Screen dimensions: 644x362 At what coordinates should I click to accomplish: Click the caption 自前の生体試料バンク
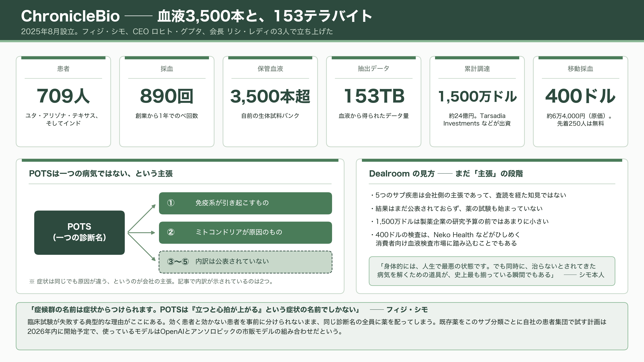point(270,116)
